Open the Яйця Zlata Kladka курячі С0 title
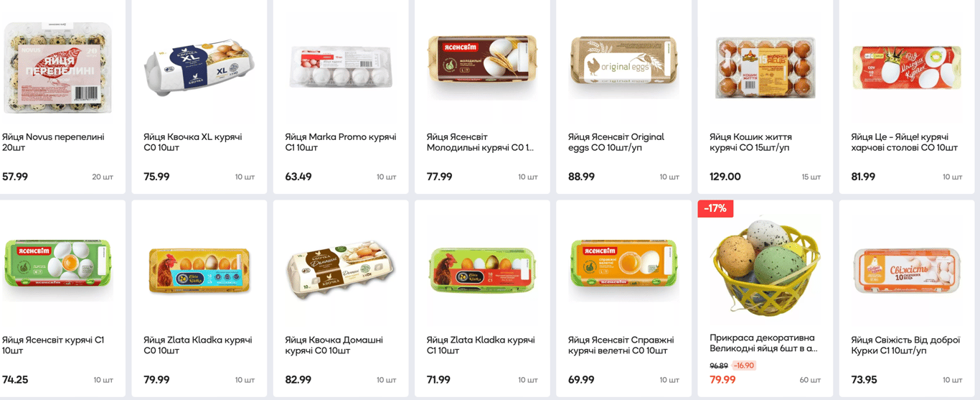This screenshot has height=400, width=980. [x=197, y=345]
